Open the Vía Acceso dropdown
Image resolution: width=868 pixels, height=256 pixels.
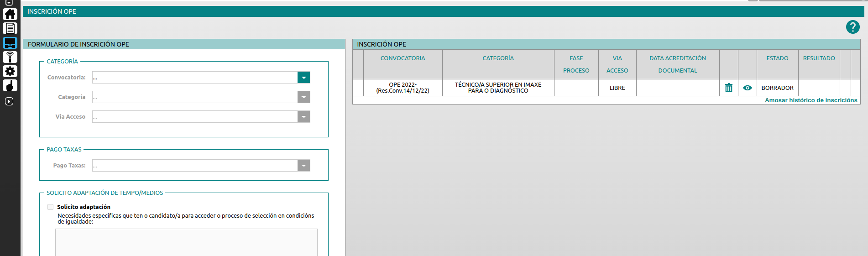(x=303, y=117)
